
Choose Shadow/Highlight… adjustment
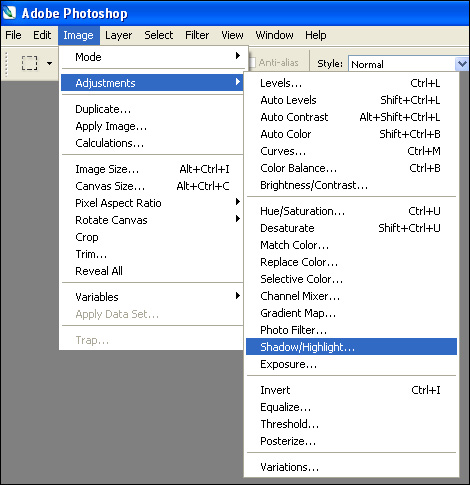(x=351, y=347)
